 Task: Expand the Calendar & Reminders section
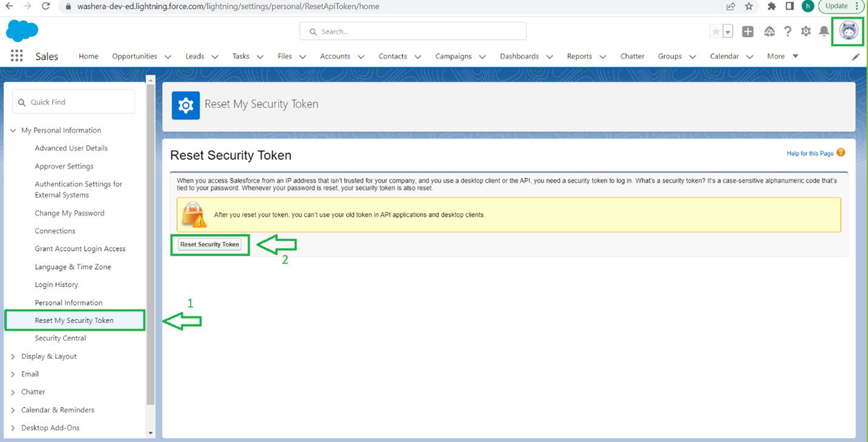point(13,410)
